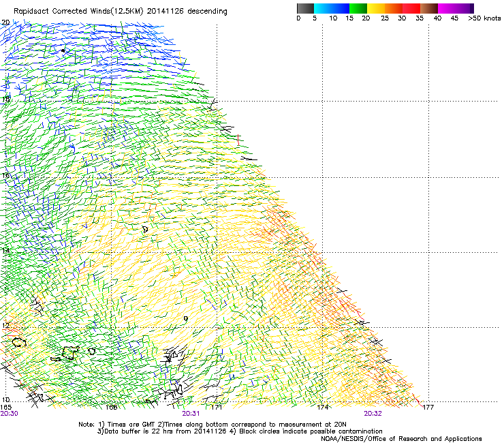Viewport: 504px width, 443px height.
Task: Click the note line about 'Times are GMT'
Action: pos(212,425)
